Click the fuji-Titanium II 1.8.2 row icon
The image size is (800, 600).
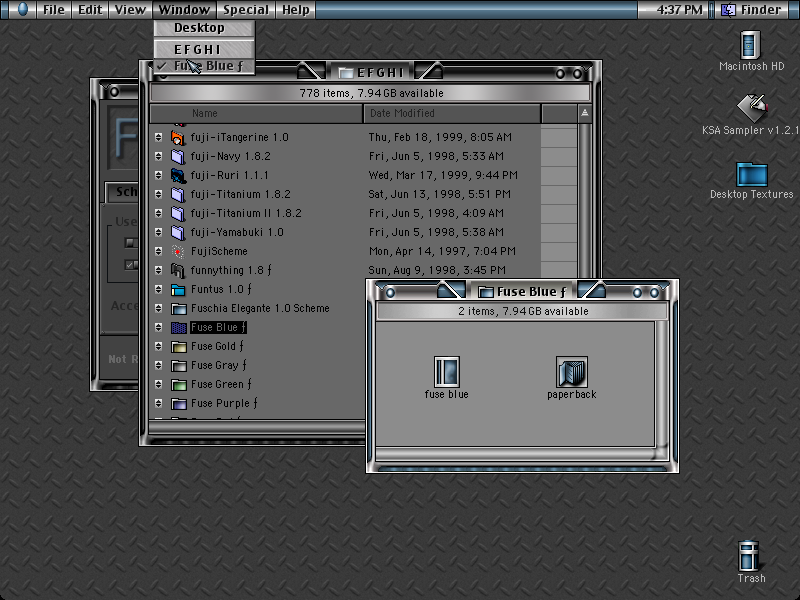178,213
